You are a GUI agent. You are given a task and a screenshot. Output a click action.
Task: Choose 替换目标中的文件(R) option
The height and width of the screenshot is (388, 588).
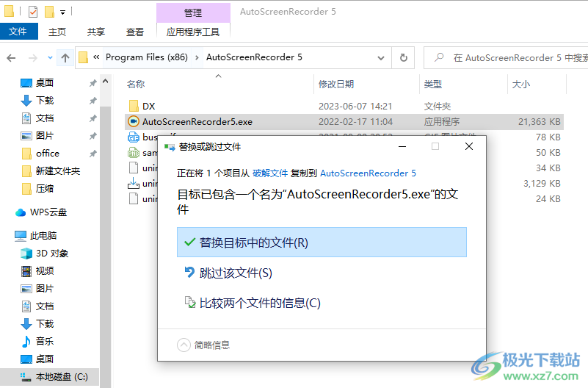click(322, 242)
